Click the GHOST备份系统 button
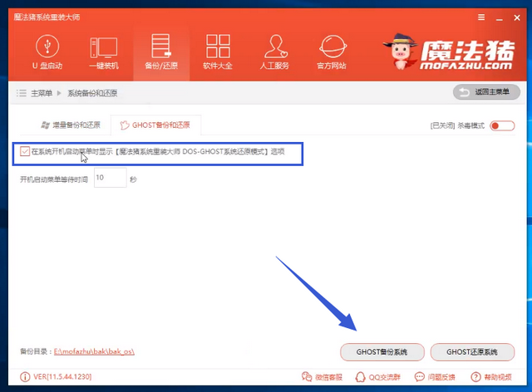This screenshot has width=532, height=392. 382,352
